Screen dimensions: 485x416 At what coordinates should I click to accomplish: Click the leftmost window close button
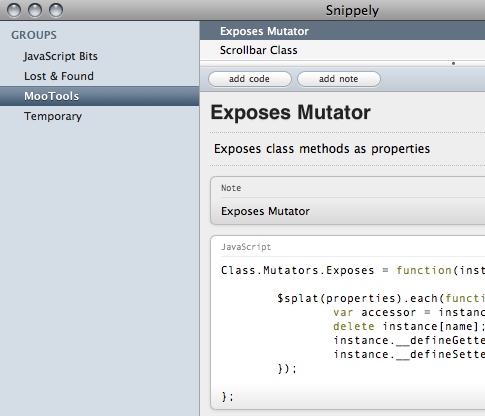[14, 10]
